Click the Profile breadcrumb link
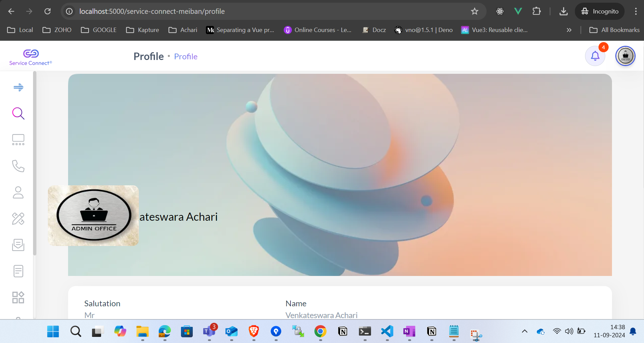This screenshot has height=343, width=644. [186, 57]
